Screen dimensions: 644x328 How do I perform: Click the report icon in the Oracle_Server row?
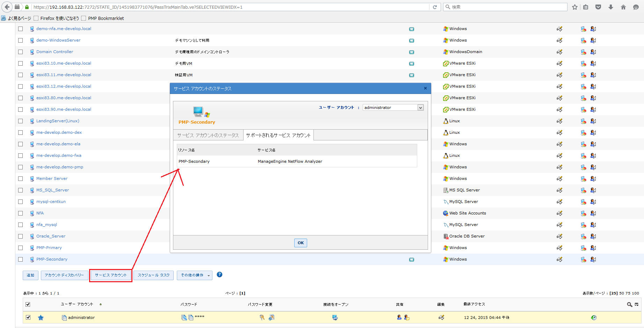pyautogui.click(x=583, y=236)
